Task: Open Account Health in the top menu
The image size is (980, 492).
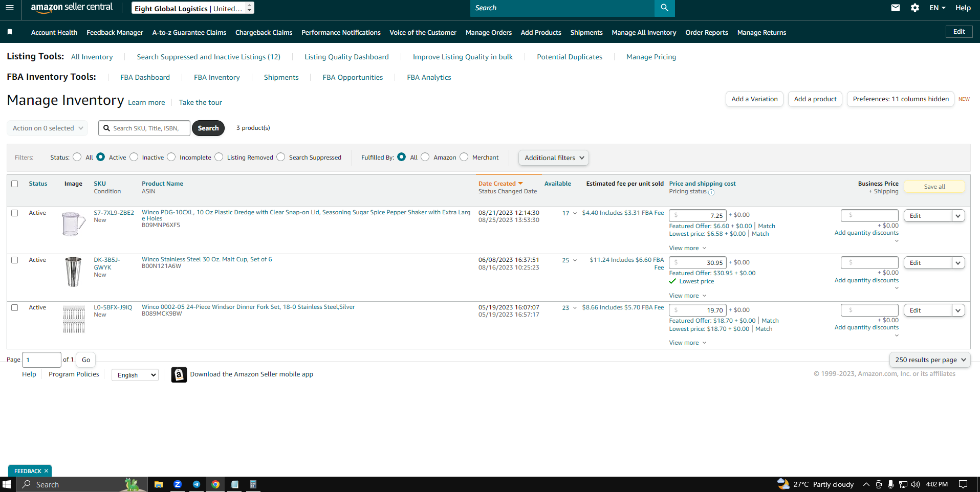Action: pos(54,32)
